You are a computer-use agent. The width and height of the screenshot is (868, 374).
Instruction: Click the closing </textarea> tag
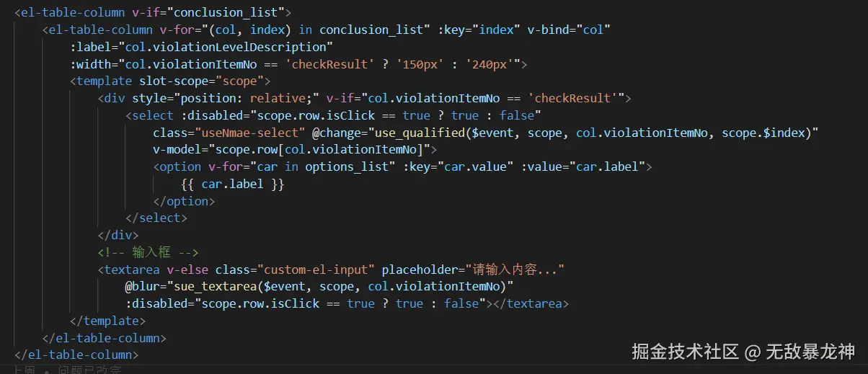[528, 303]
